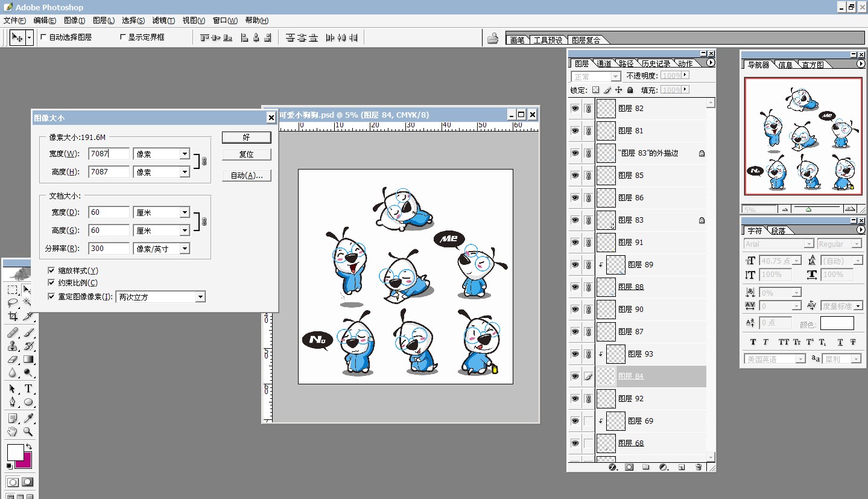Viewport: 868px width, 499px height.
Task: Open the 度量标准 kerning dropdown
Action: (858, 306)
